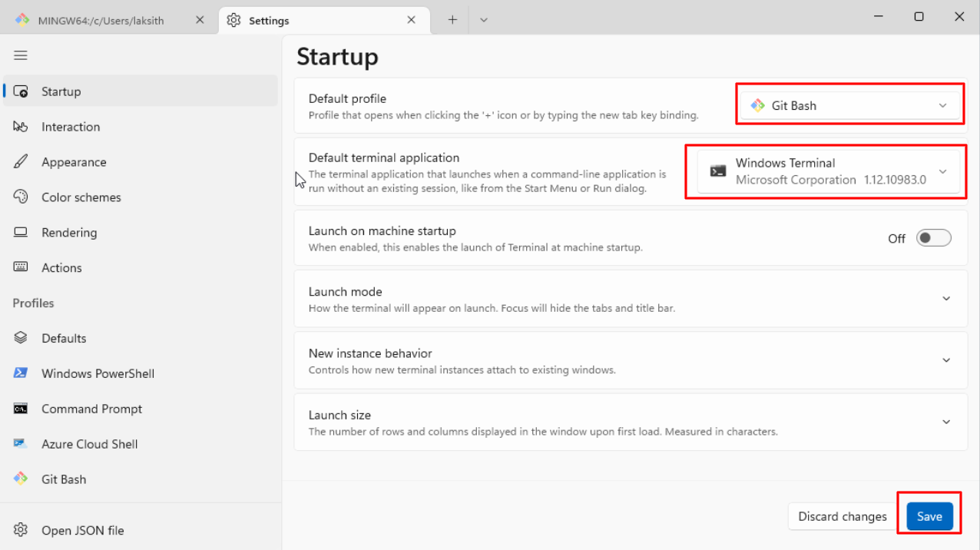
Task: Toggle Launch on machine startup switch
Action: click(934, 238)
